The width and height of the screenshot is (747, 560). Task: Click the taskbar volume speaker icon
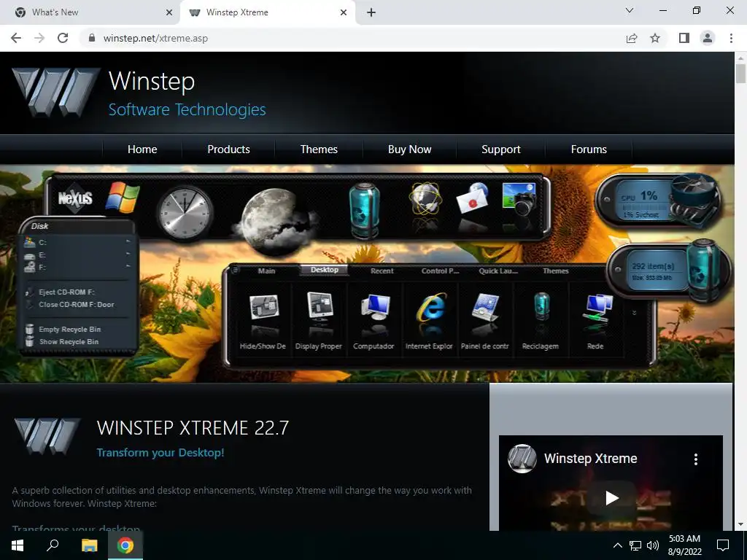coord(653,545)
